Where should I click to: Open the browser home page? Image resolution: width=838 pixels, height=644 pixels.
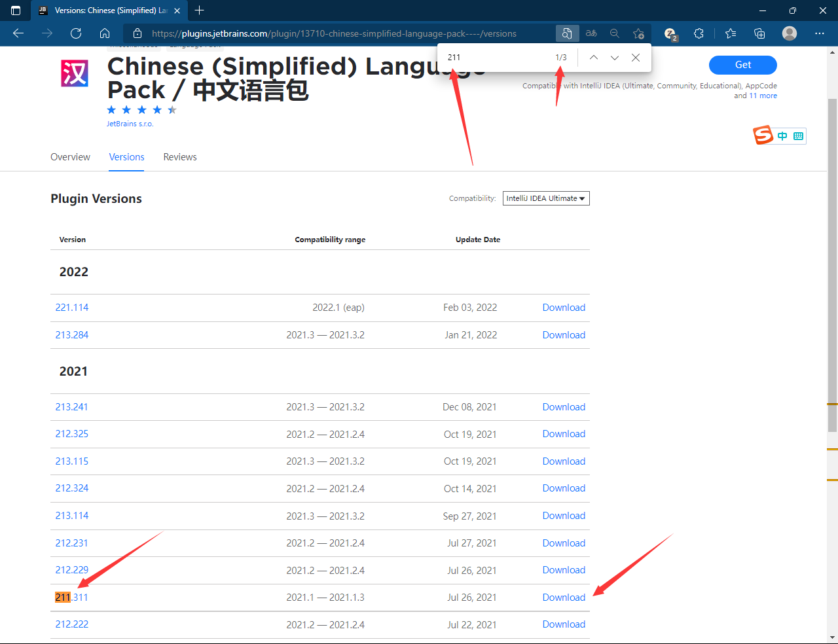(x=105, y=33)
